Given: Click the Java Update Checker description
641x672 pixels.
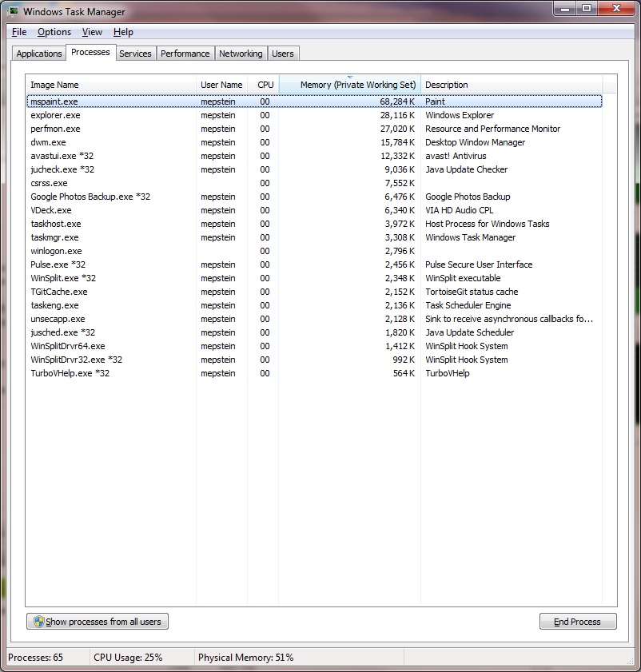Looking at the screenshot, I should 467,169.
